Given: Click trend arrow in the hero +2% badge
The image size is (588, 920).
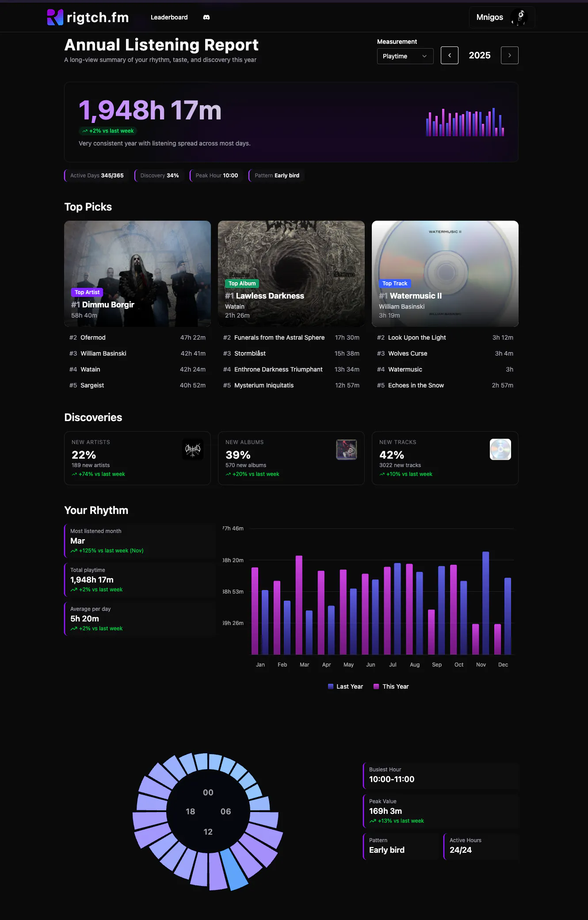Looking at the screenshot, I should click(x=85, y=131).
